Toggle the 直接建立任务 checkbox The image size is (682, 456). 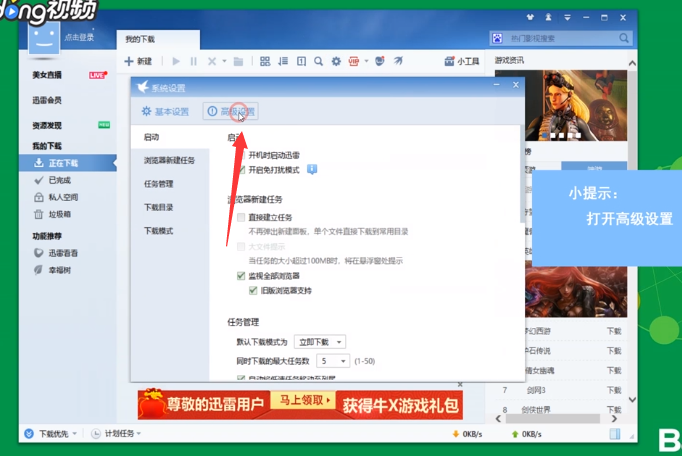click(241, 217)
